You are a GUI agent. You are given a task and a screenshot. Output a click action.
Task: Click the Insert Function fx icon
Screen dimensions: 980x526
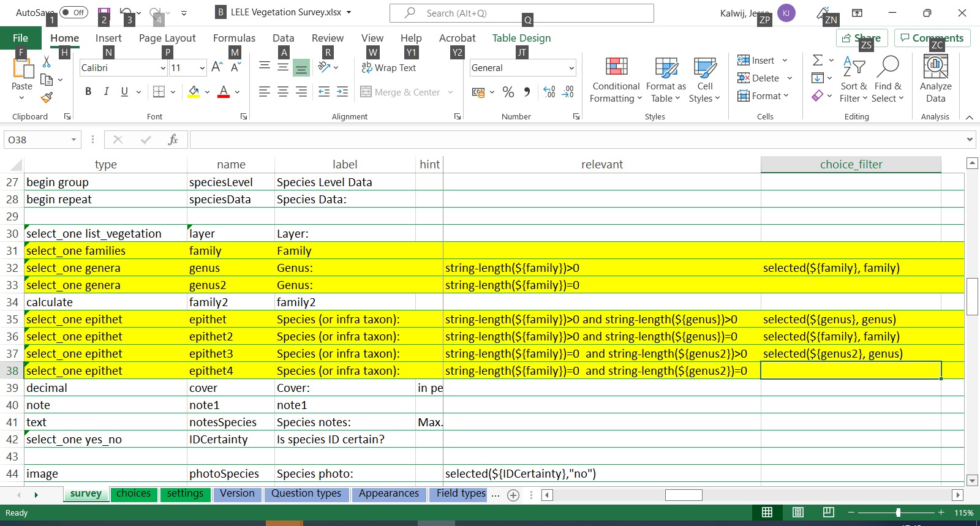tap(173, 140)
